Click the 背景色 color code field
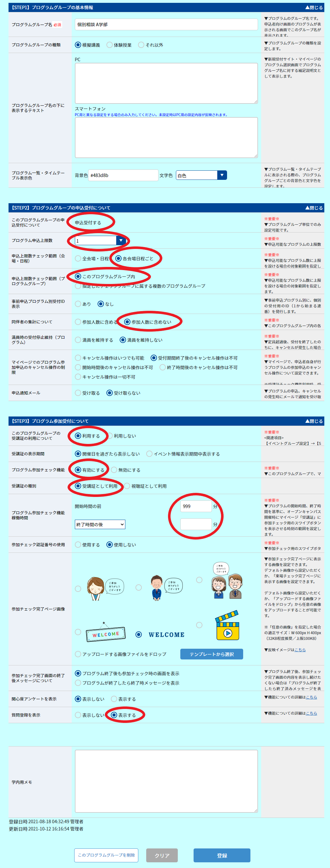 [x=123, y=175]
